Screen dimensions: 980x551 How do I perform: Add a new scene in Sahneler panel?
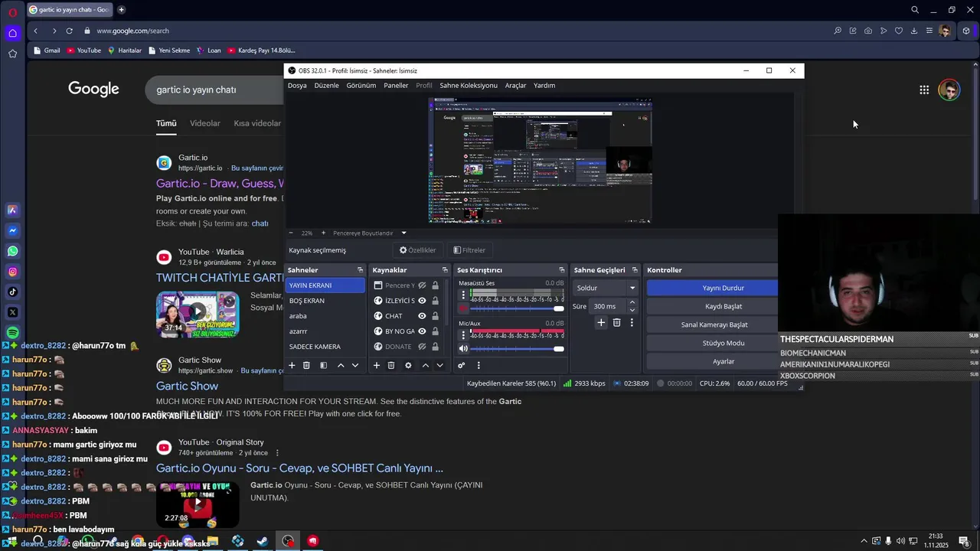292,366
